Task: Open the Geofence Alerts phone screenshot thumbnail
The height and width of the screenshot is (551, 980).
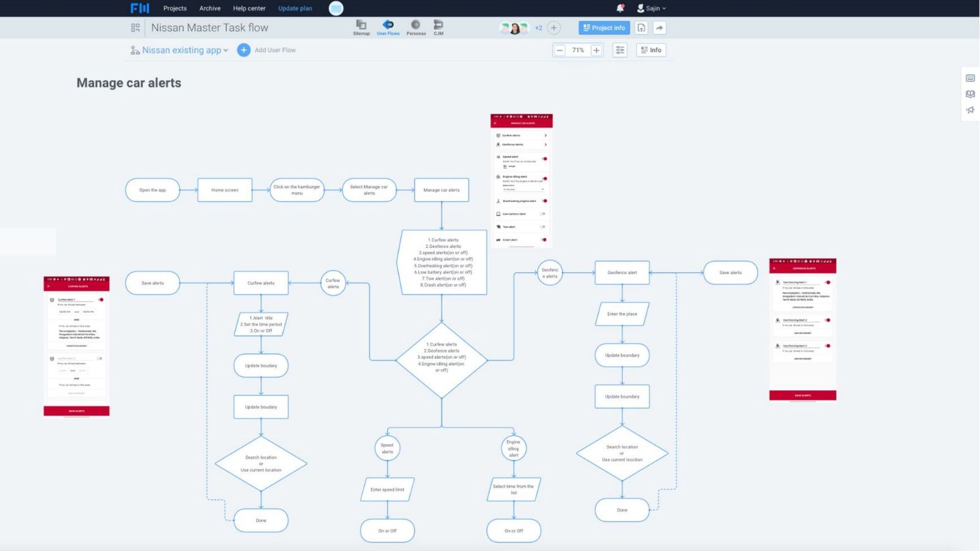Action: pyautogui.click(x=803, y=329)
